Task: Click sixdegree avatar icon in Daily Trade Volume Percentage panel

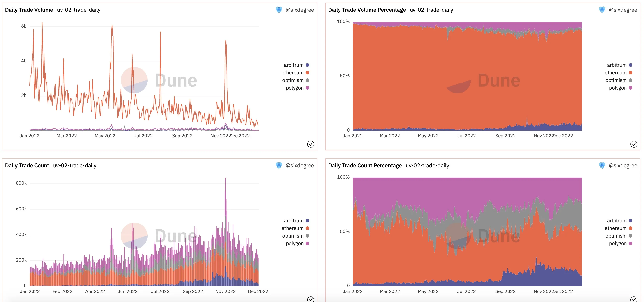Action: 602,10
